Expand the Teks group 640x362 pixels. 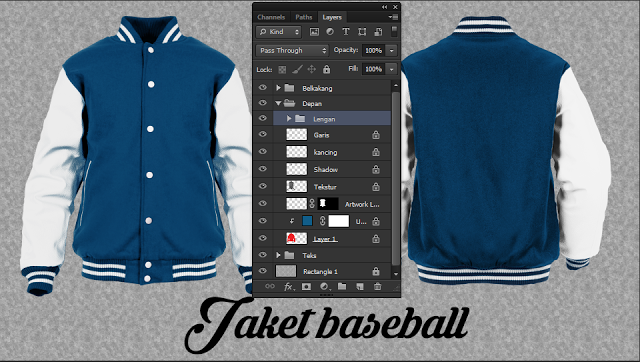click(278, 255)
